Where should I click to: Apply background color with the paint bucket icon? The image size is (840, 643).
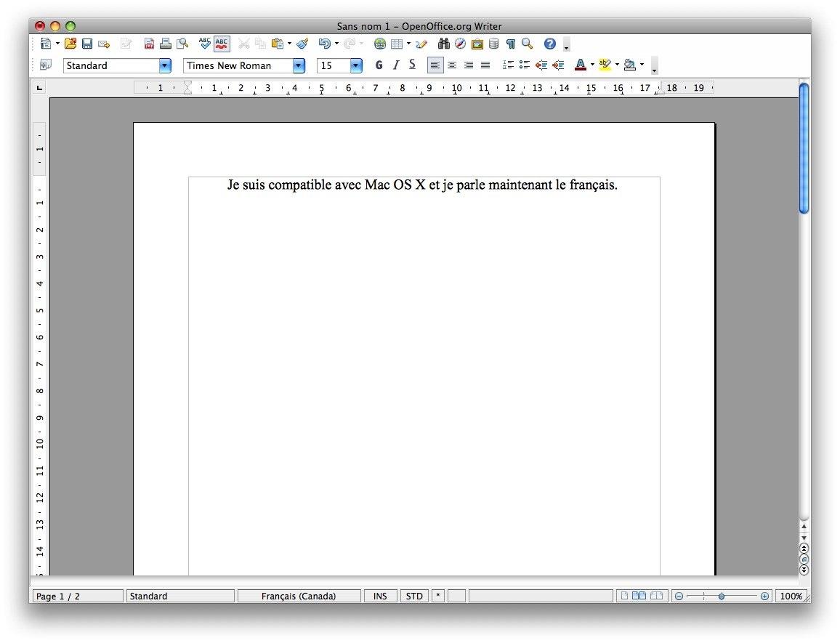(630, 65)
